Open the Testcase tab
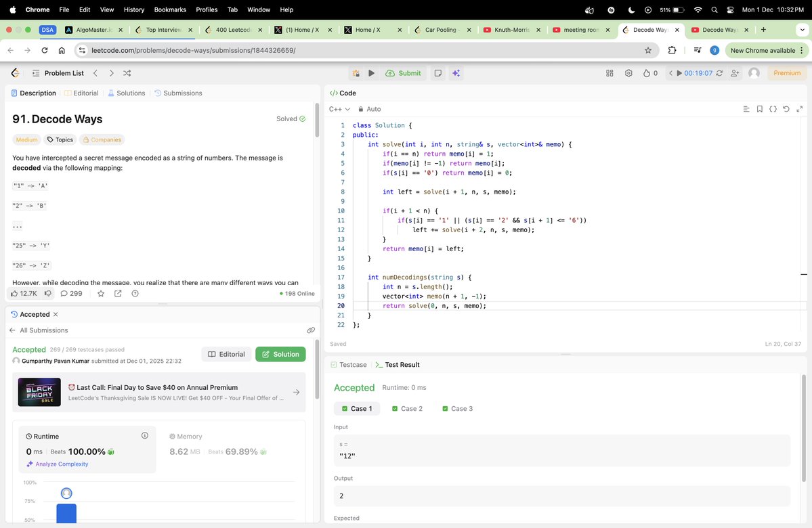Viewport: 812px width, 528px height. click(349, 364)
